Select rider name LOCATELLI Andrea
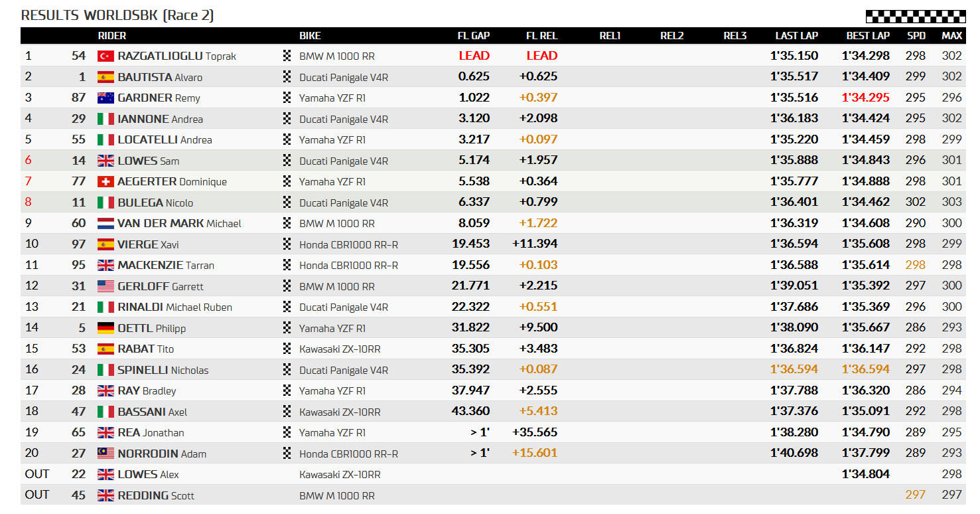Screen dimensions: 980x514 [x=165, y=140]
